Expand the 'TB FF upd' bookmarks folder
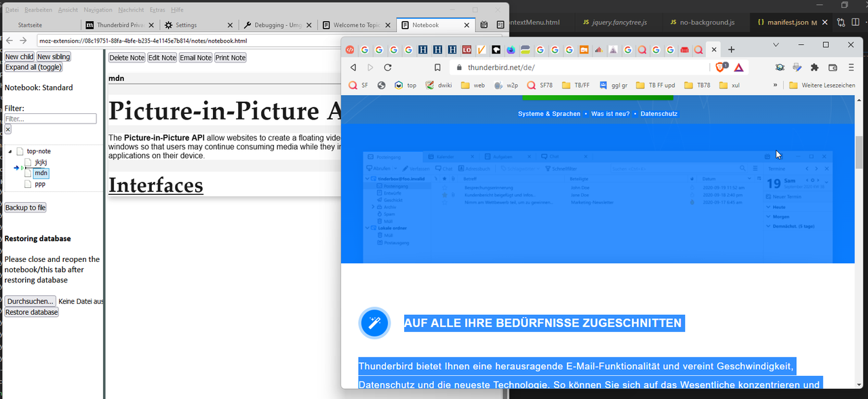Screen dimensions: 868x399 coord(655,85)
